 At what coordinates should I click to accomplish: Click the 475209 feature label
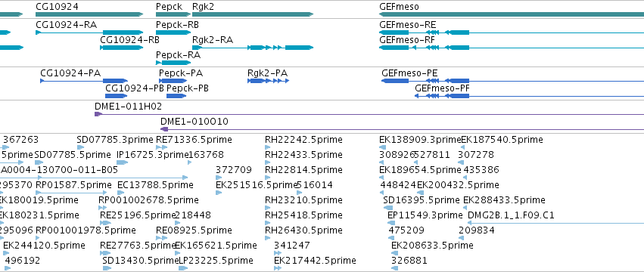coord(406,230)
